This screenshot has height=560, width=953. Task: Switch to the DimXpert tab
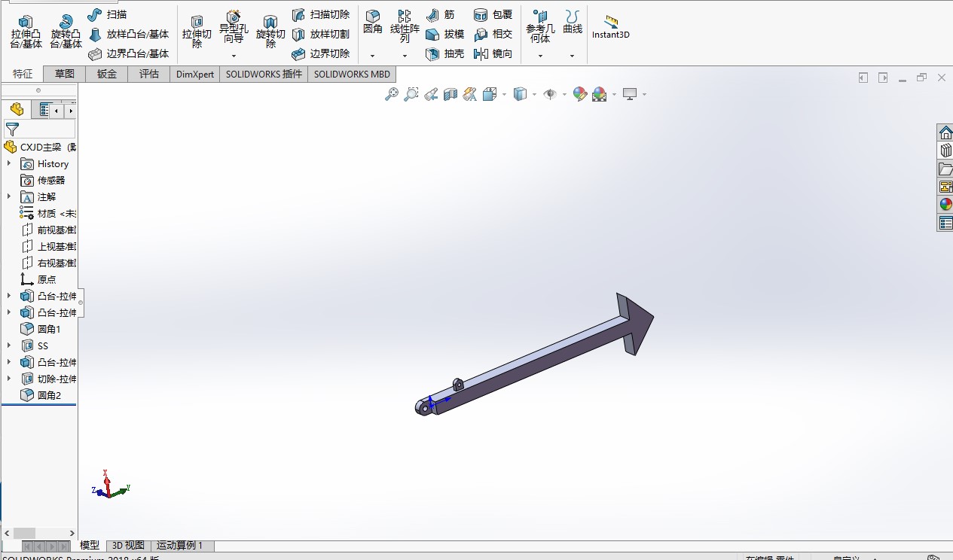pyautogui.click(x=195, y=74)
